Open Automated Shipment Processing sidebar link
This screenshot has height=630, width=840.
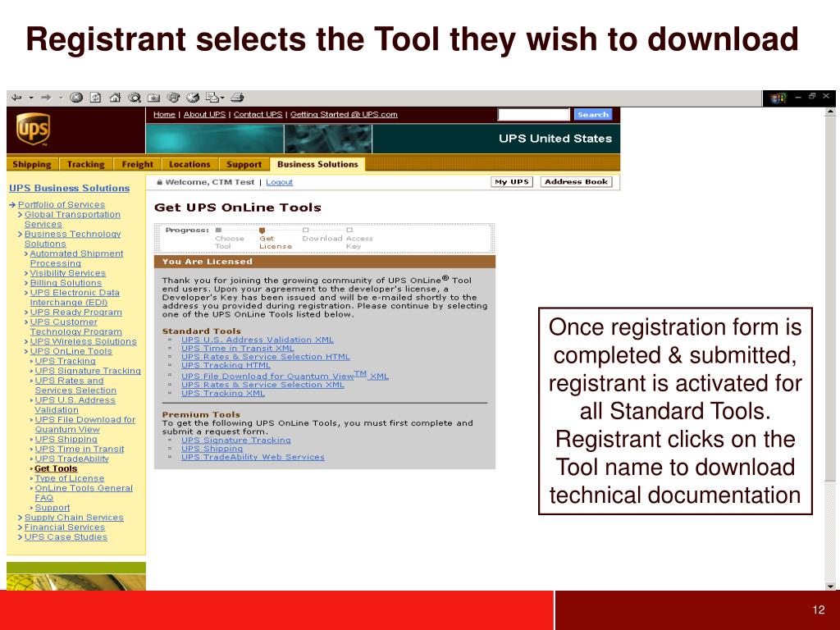pyautogui.click(x=76, y=258)
